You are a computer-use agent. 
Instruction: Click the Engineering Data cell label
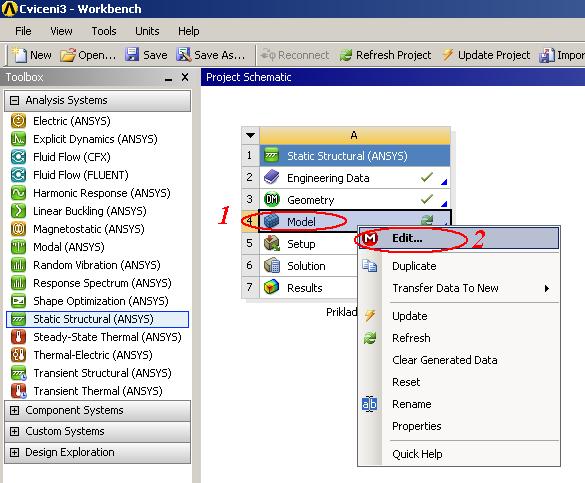[328, 178]
